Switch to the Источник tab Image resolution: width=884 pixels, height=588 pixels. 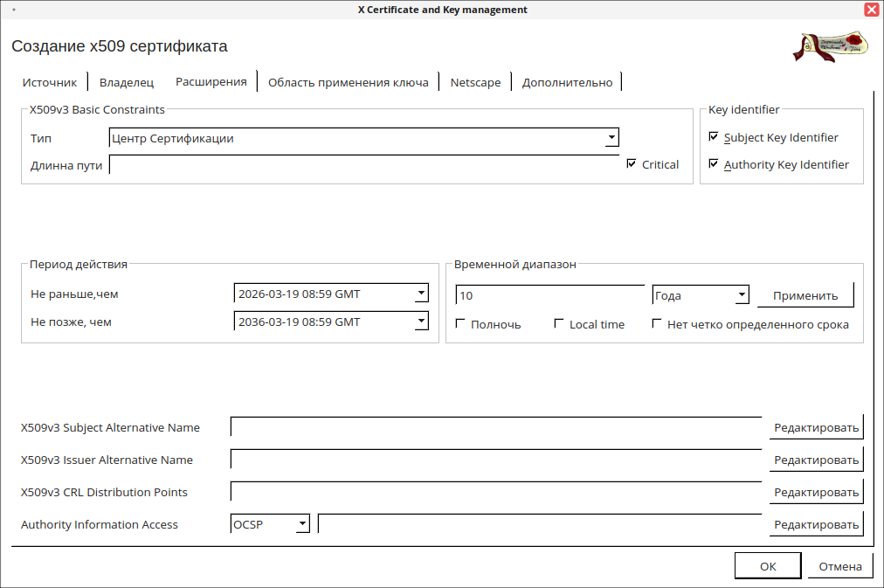[50, 82]
